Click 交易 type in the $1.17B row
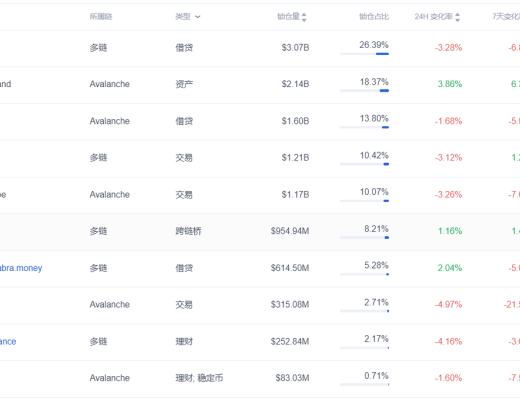520x400 pixels. pyautogui.click(x=184, y=194)
